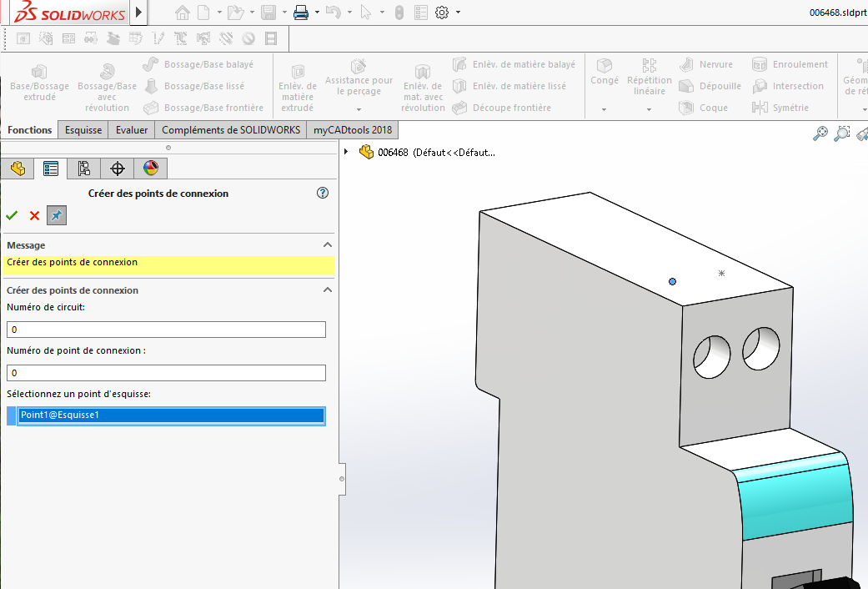868x589 pixels.
Task: Collapse the Créer des points de connexion section
Action: click(328, 289)
